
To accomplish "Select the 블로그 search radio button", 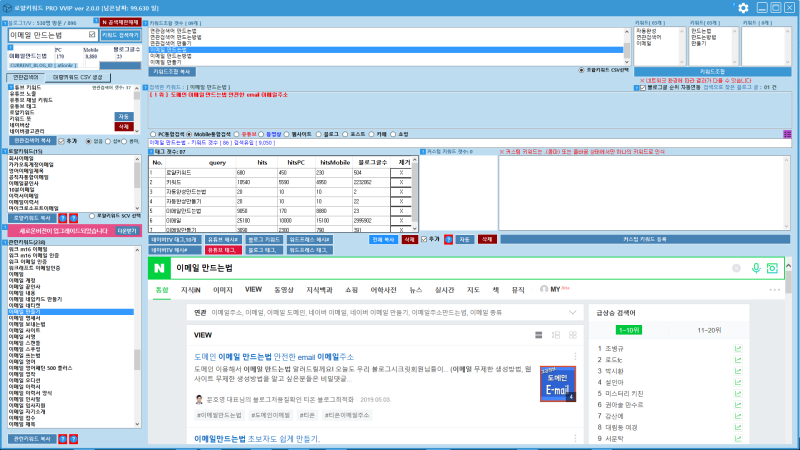I will point(318,134).
